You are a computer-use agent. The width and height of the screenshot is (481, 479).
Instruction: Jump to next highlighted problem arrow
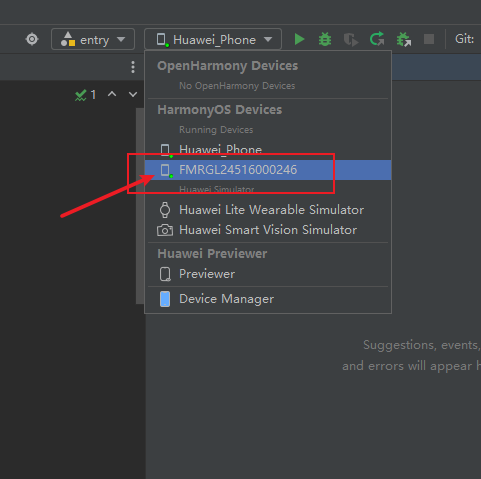coord(133,95)
